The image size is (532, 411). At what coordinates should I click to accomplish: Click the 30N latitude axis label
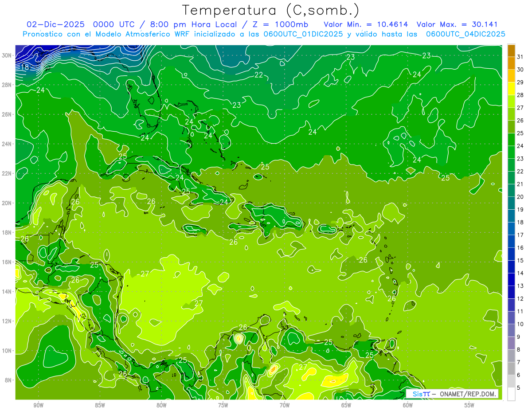7,55
